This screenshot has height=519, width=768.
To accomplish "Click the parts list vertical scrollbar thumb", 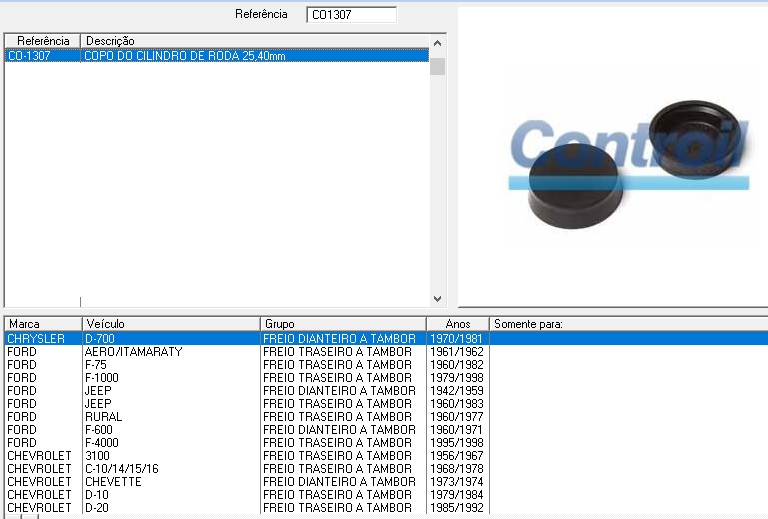I will tap(437, 66).
